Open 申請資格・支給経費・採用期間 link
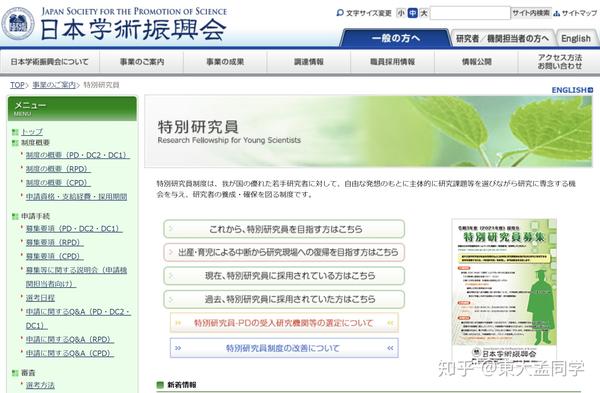Viewport: 600px width, 393px height. [x=77, y=197]
